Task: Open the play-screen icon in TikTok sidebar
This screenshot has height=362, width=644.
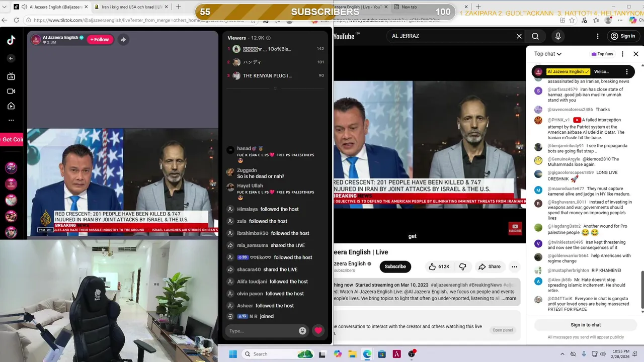Action: (x=11, y=106)
